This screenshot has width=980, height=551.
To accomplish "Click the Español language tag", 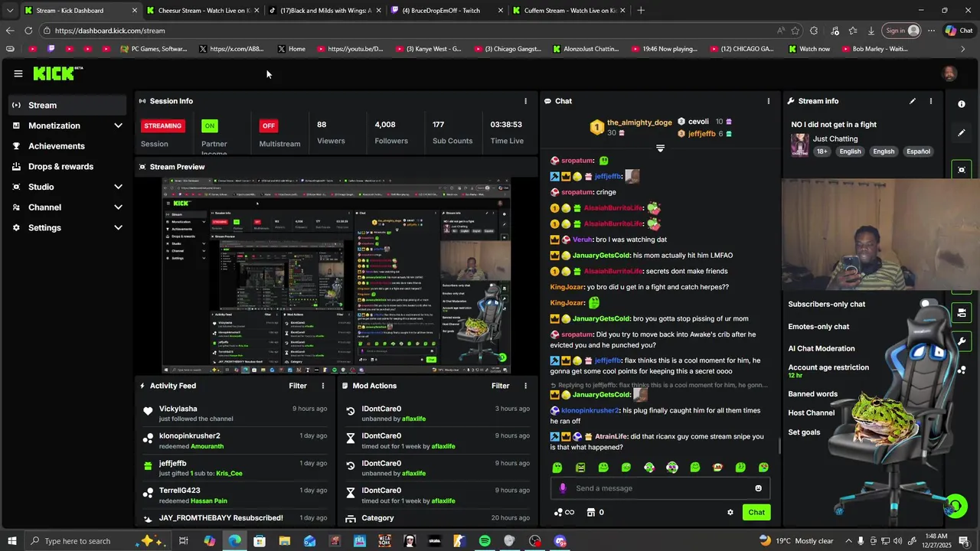I will click(918, 152).
